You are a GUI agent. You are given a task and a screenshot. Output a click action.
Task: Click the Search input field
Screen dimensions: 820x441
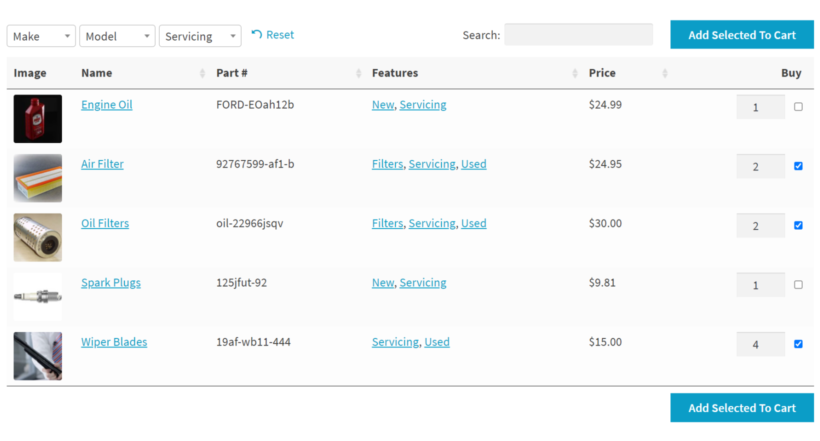[578, 35]
